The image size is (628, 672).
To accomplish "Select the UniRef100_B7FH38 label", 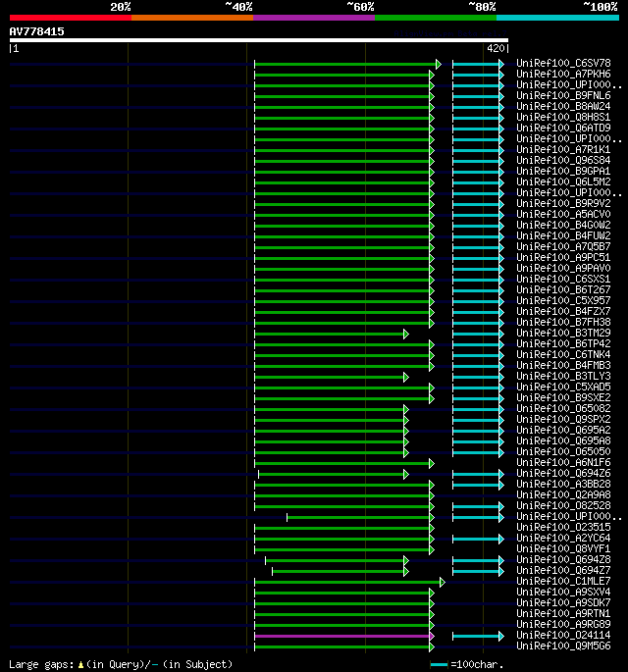I will [x=563, y=323].
